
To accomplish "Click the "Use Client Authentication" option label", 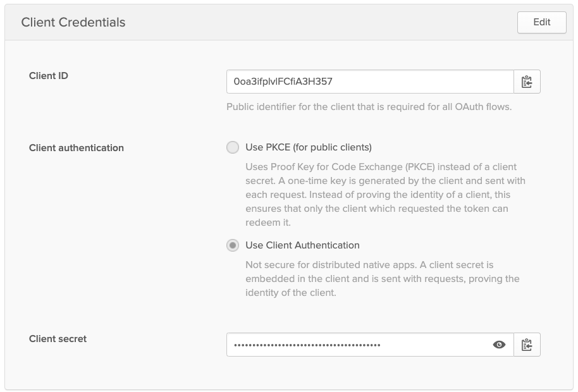I will coord(302,245).
